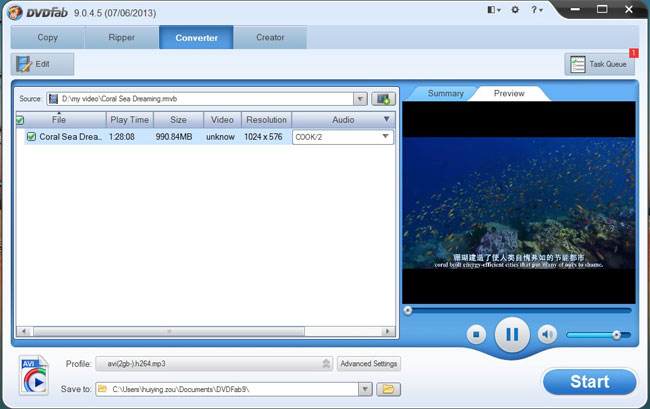650x409 pixels.
Task: Open the help question mark menu
Action: click(x=536, y=10)
